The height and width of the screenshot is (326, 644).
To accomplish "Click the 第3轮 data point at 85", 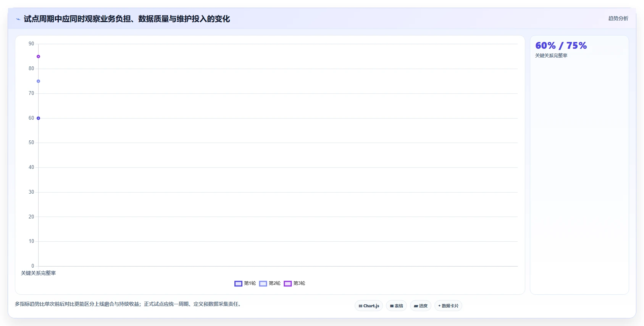I will [38, 56].
